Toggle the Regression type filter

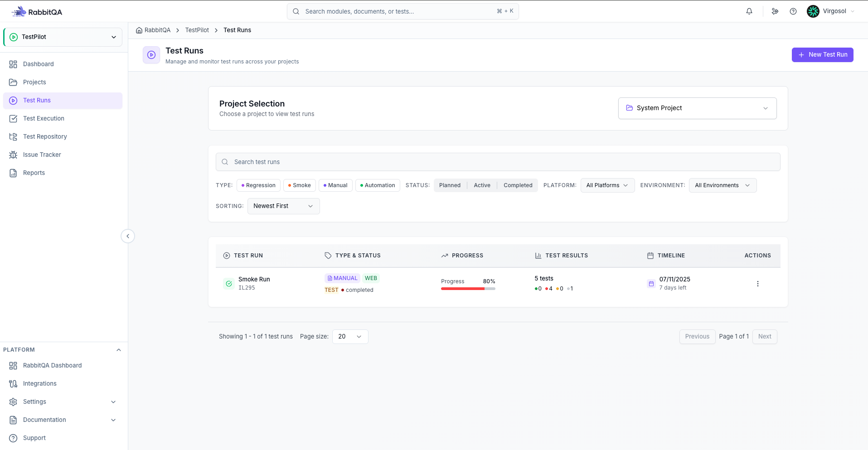click(x=258, y=185)
